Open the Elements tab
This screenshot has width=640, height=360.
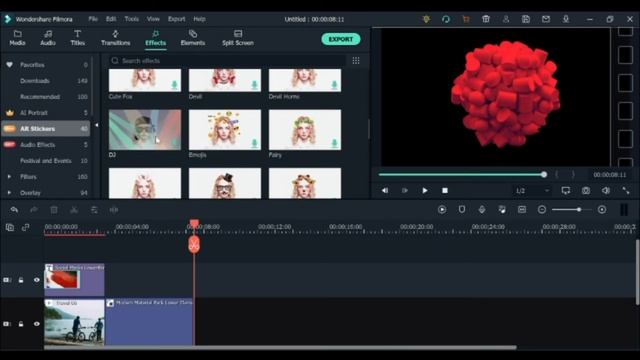(193, 38)
